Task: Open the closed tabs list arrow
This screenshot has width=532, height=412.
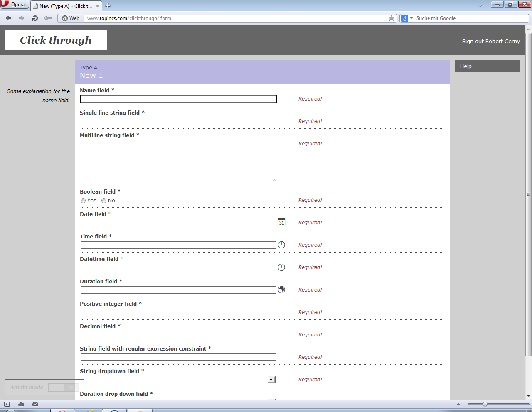Action: 480,6
